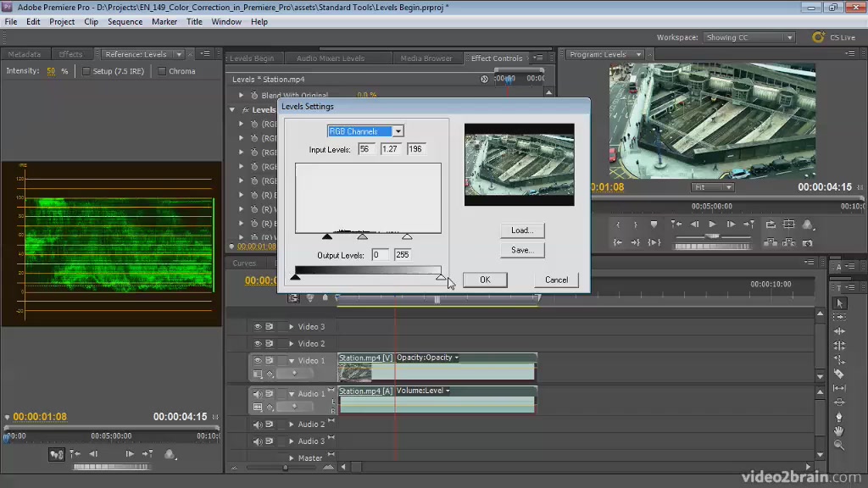Image resolution: width=868 pixels, height=488 pixels.
Task: Click Gang to Program Monitor in Reference monitor
Action: pyautogui.click(x=57, y=454)
